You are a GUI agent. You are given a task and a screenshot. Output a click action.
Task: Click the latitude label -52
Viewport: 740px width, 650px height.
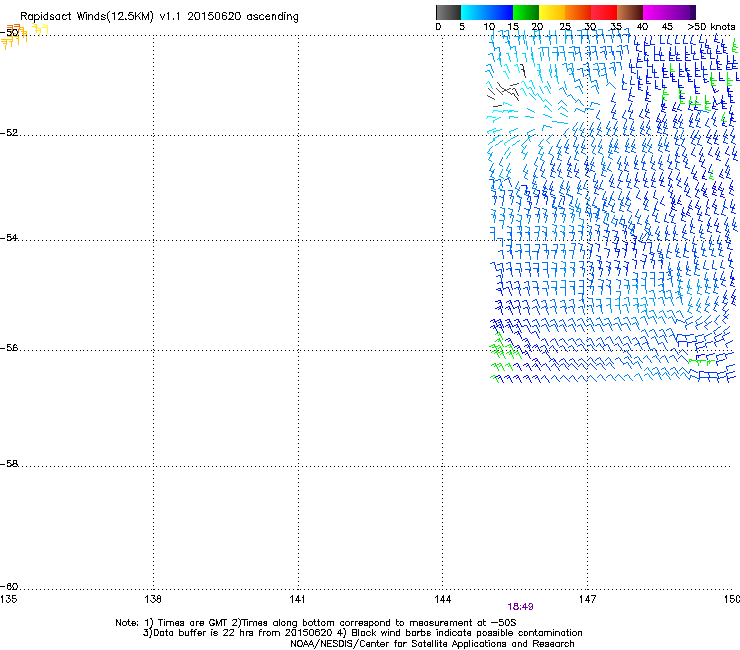[9, 133]
